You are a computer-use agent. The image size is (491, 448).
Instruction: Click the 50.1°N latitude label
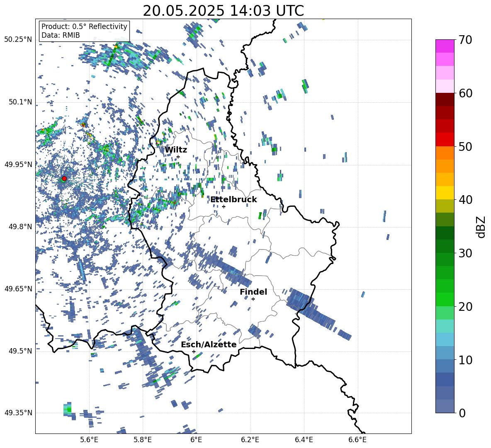click(20, 102)
